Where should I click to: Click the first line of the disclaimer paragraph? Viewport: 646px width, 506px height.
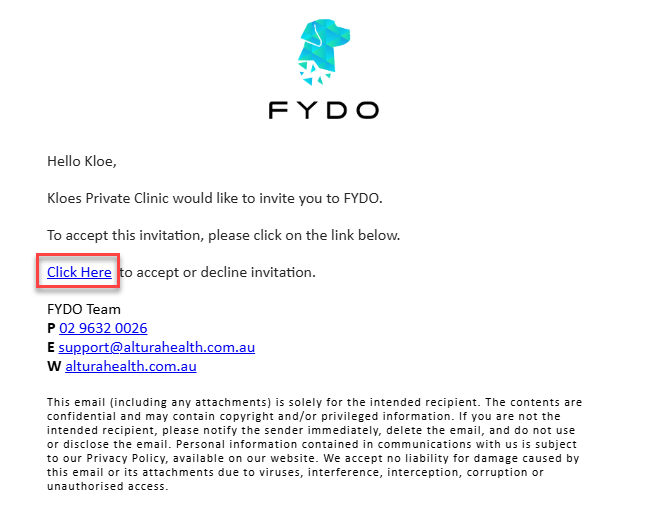click(314, 402)
